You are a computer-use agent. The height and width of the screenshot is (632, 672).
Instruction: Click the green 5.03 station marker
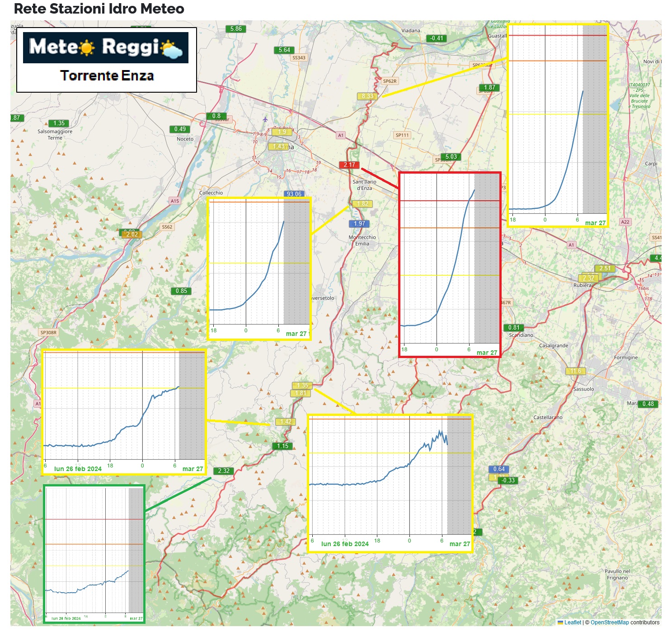point(451,157)
